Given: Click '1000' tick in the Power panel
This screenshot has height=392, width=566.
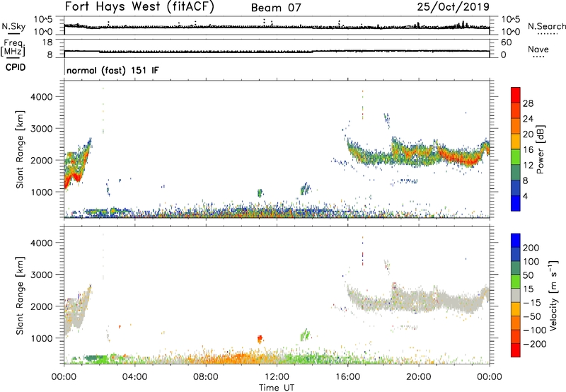Looking at the screenshot, I should click(42, 192).
